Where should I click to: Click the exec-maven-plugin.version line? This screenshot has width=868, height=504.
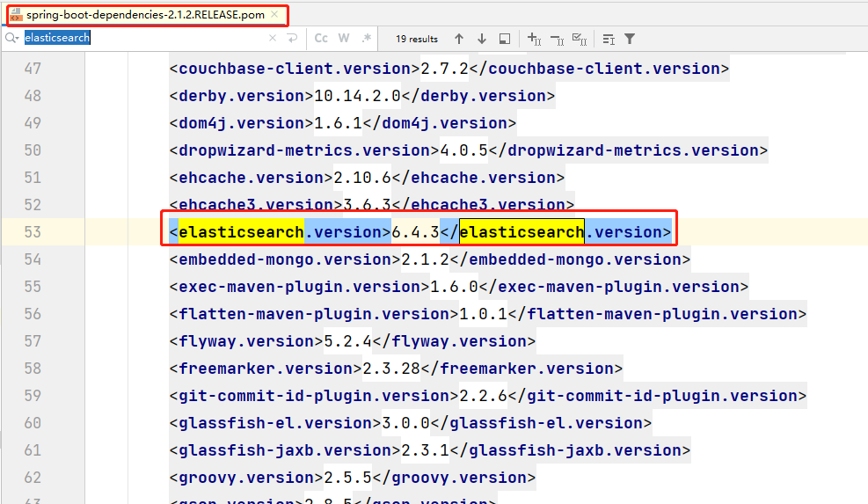[x=459, y=287]
